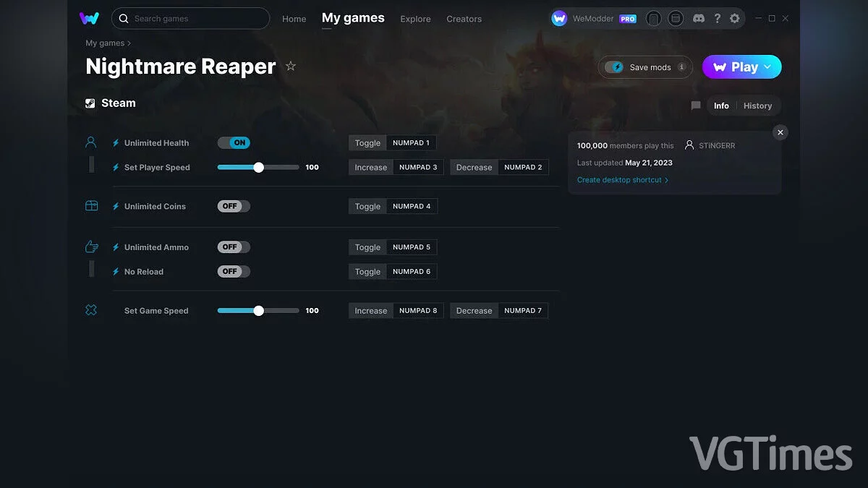
Task: Enable the No Reload toggle
Action: click(x=234, y=272)
